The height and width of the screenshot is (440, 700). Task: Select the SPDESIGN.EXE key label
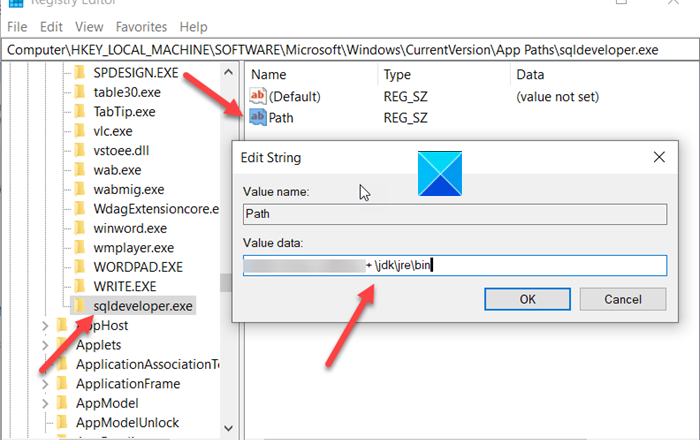click(x=136, y=73)
